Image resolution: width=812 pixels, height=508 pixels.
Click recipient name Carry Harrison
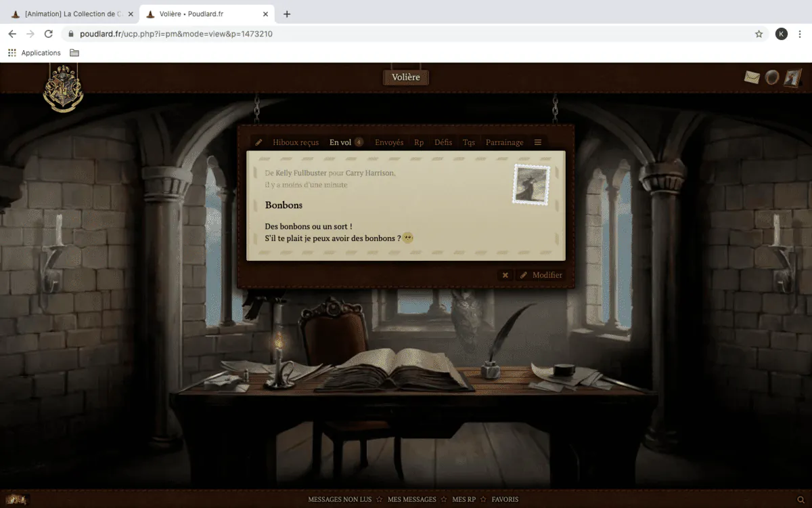pyautogui.click(x=369, y=173)
